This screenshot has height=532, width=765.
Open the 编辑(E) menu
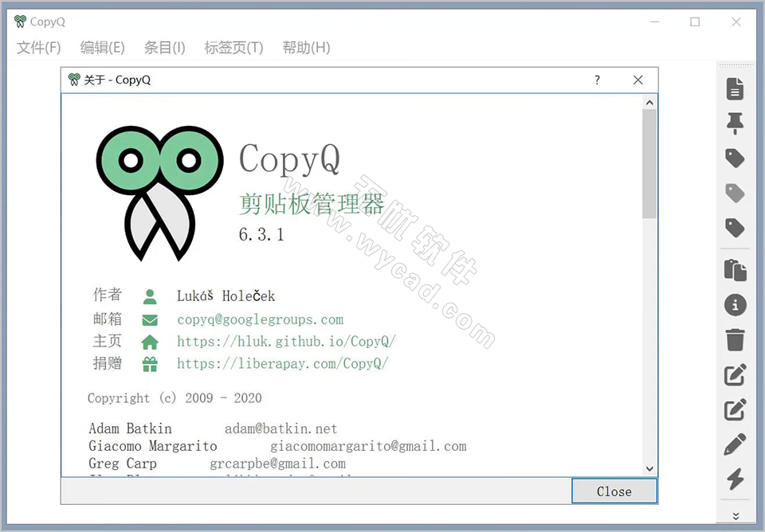[x=101, y=48]
